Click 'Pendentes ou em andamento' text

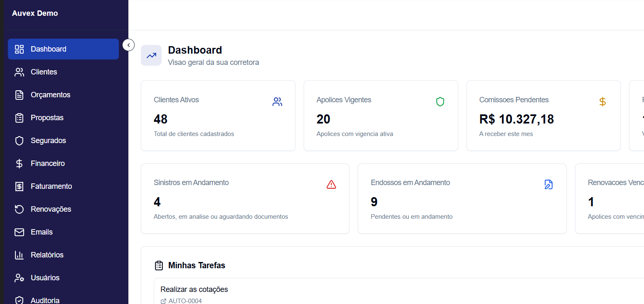coord(411,217)
